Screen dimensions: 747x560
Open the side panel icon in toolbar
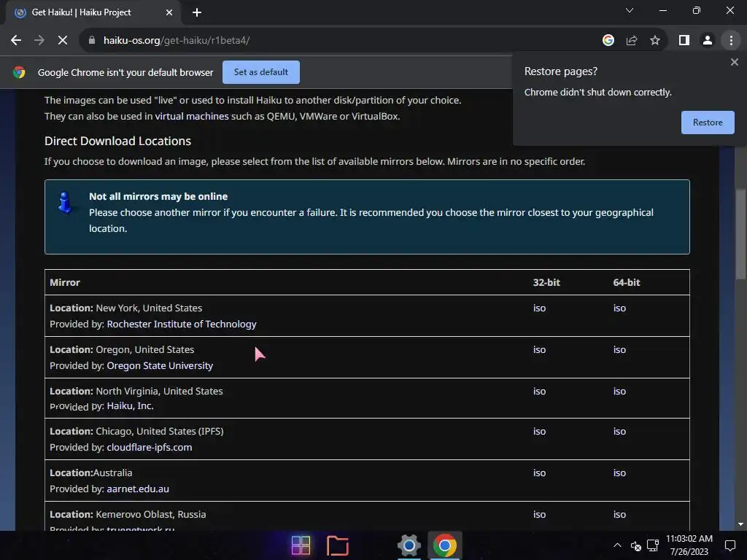pyautogui.click(x=684, y=41)
